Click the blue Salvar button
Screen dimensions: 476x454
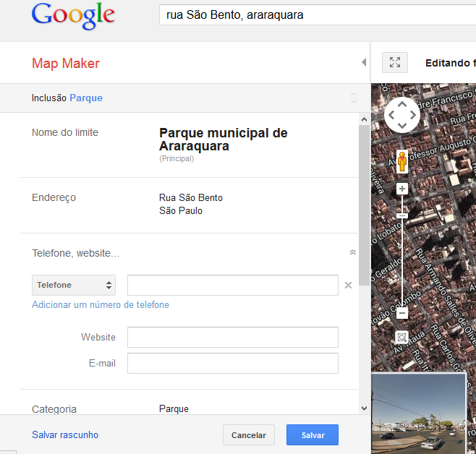click(x=313, y=435)
